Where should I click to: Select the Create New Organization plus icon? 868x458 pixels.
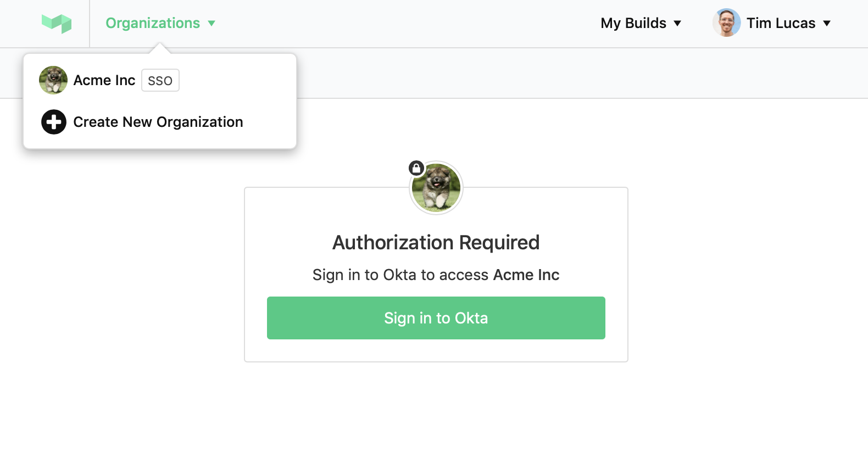point(53,122)
